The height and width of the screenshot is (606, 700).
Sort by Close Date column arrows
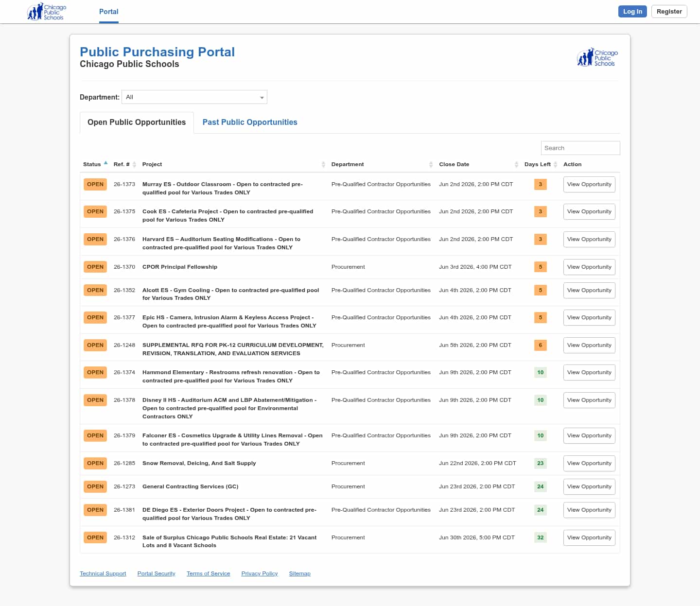[x=516, y=165]
